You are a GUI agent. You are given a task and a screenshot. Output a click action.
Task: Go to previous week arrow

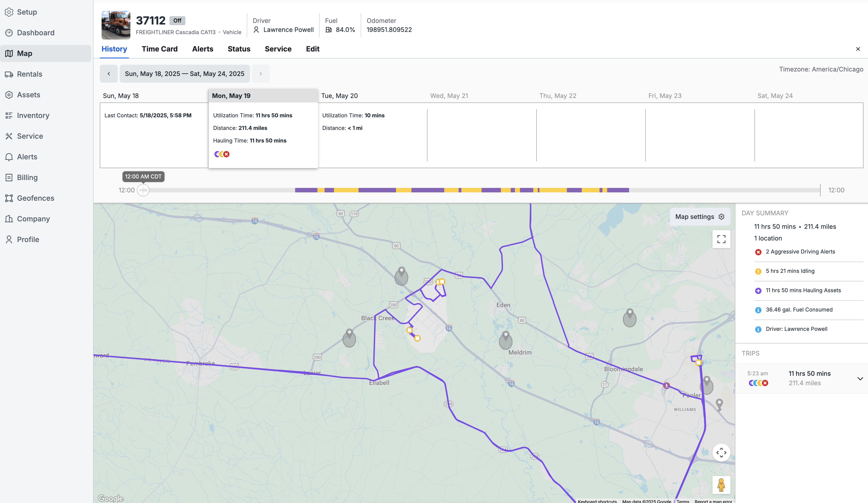click(x=109, y=74)
